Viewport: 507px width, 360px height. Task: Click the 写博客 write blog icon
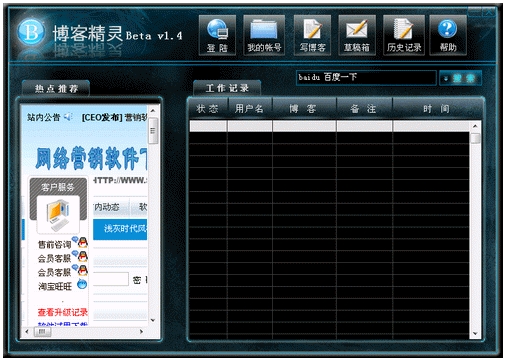(312, 35)
